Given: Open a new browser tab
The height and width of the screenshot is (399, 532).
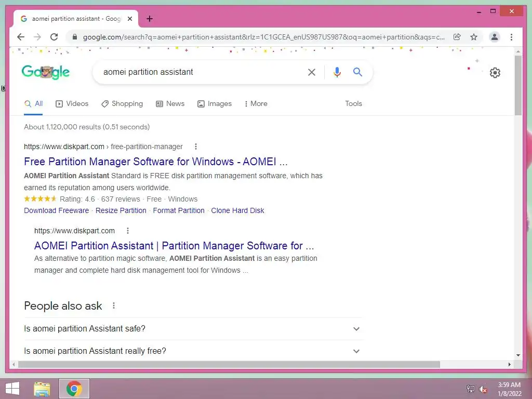Looking at the screenshot, I should (149, 19).
